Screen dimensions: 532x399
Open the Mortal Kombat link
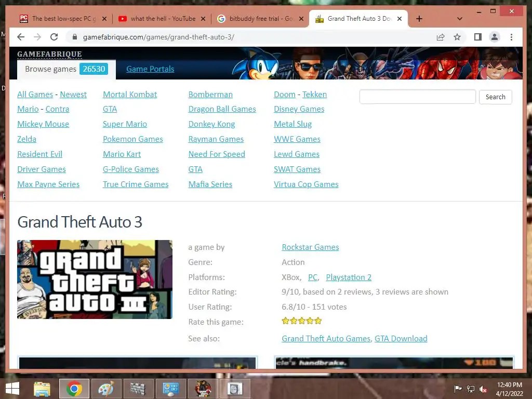(130, 95)
